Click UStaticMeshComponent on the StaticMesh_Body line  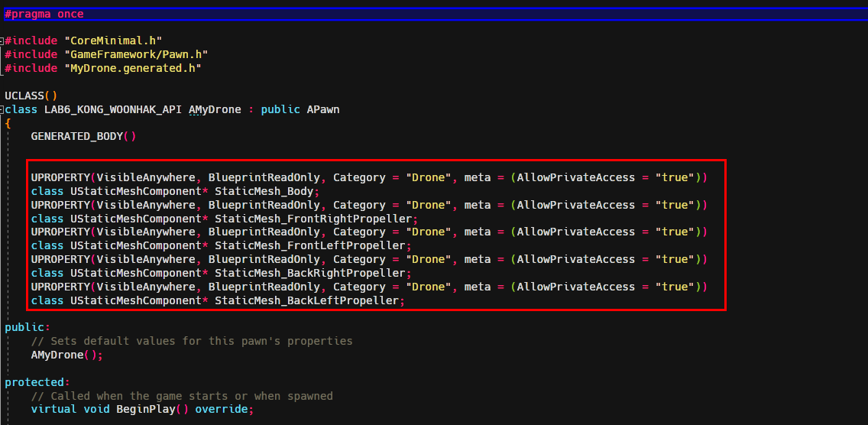click(x=136, y=192)
